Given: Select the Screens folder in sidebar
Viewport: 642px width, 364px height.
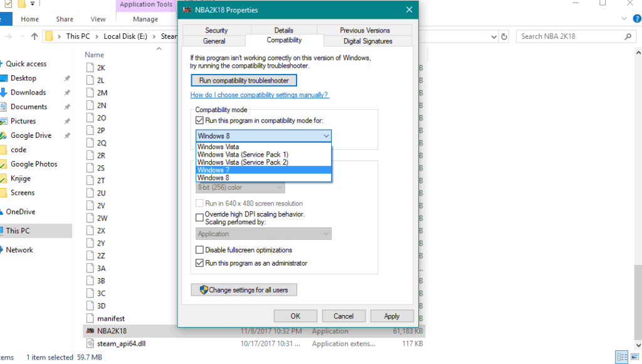Looking at the screenshot, I should tap(23, 192).
